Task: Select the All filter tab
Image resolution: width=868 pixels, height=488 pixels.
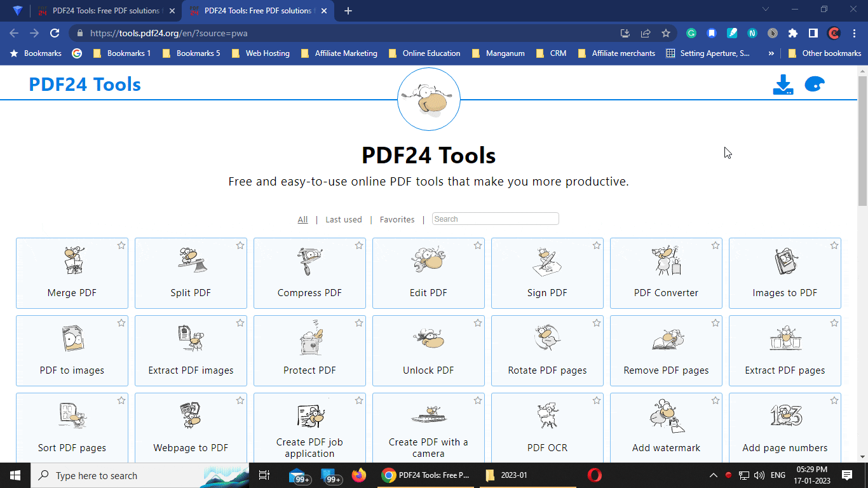Action: tap(302, 219)
